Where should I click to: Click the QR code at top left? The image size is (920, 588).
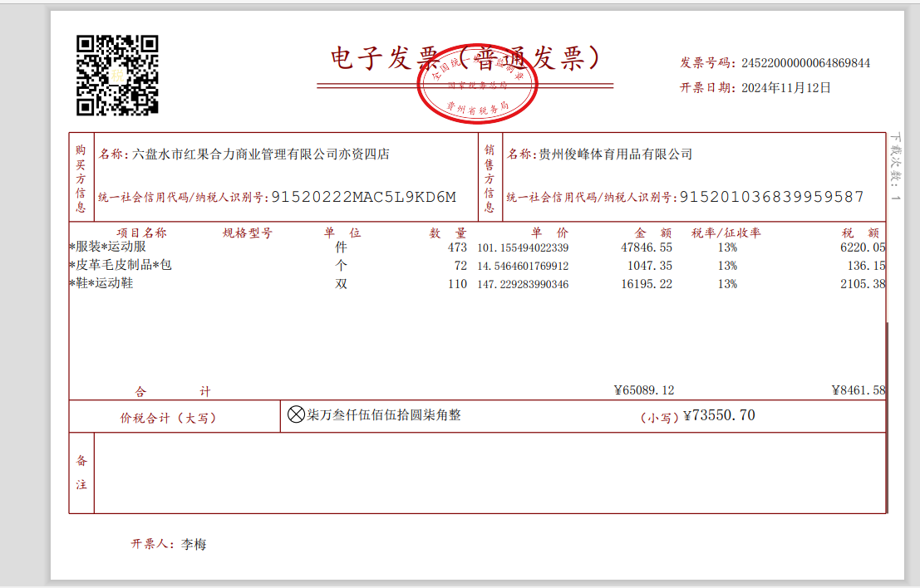coord(117,75)
